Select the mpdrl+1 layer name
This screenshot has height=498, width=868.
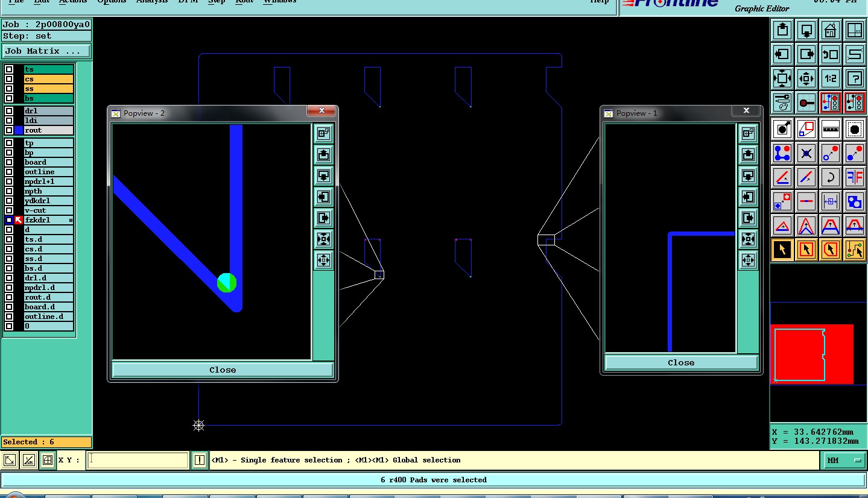point(48,181)
